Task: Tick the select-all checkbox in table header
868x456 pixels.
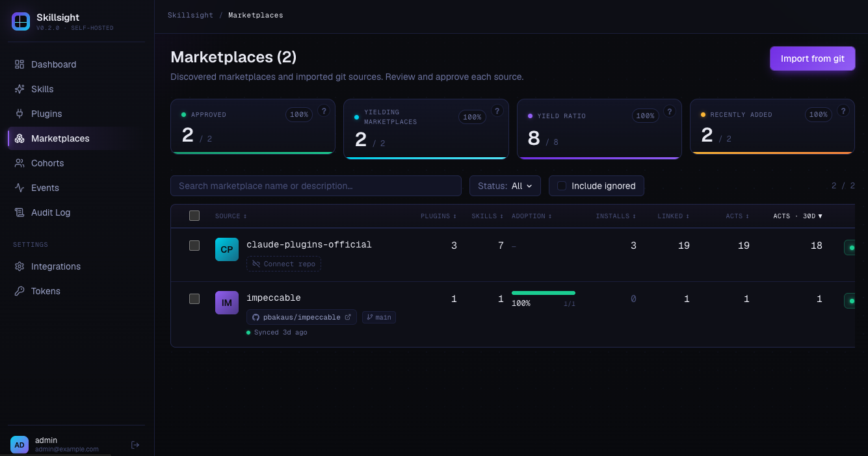Action: tap(194, 216)
